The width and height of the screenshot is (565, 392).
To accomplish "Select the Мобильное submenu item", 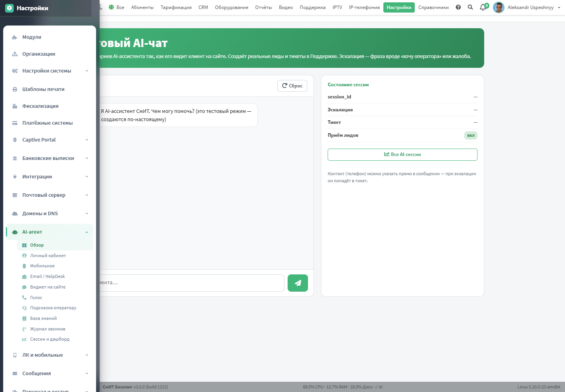I will 42,266.
